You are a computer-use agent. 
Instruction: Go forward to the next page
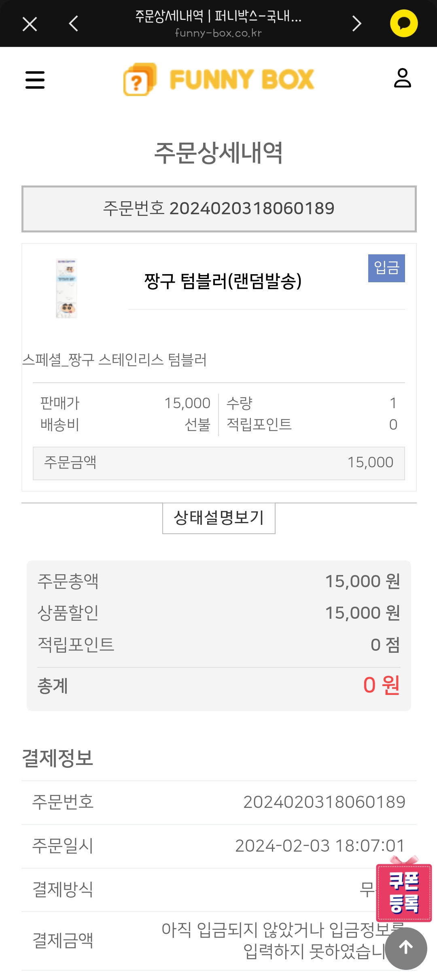[x=356, y=24]
